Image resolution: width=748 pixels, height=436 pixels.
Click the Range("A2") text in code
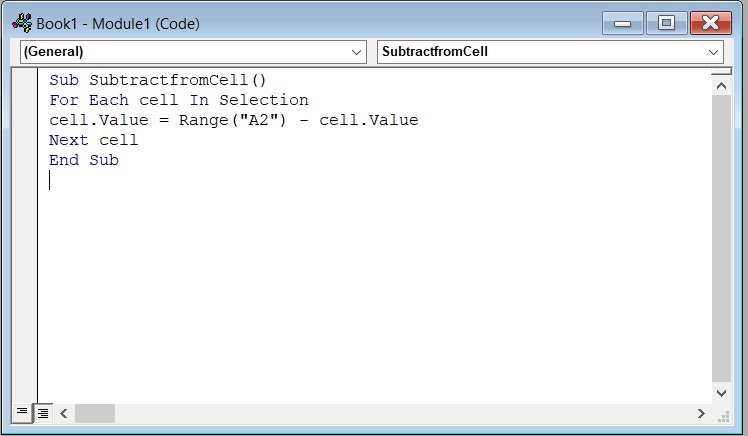[232, 120]
